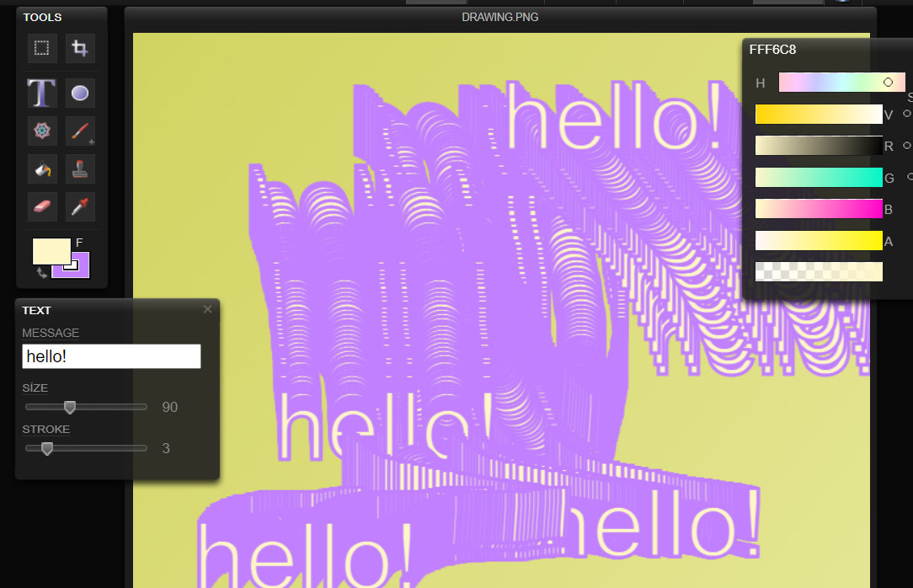Click the SIZE slider track
The height and width of the screenshot is (588, 913).
tap(86, 407)
